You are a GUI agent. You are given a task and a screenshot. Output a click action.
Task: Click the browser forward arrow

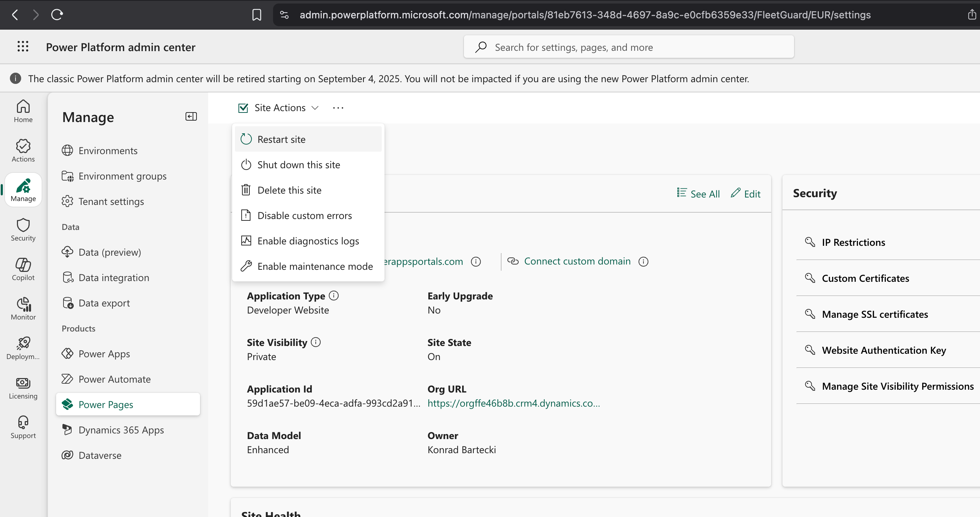coord(36,15)
